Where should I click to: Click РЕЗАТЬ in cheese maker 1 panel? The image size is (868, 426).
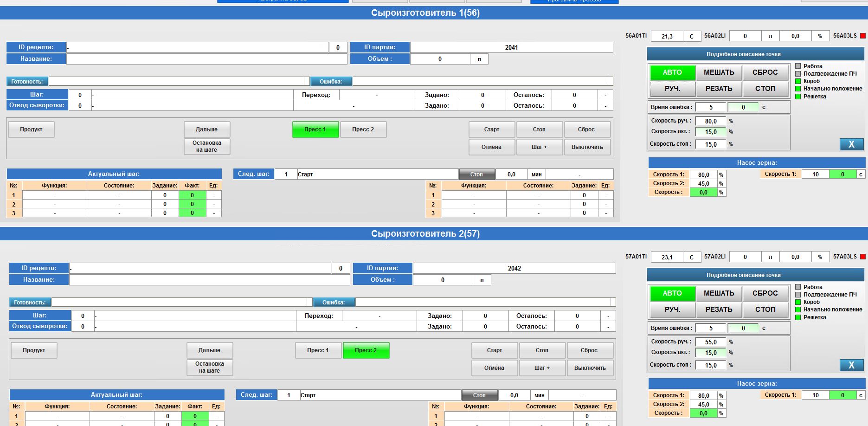click(x=719, y=89)
